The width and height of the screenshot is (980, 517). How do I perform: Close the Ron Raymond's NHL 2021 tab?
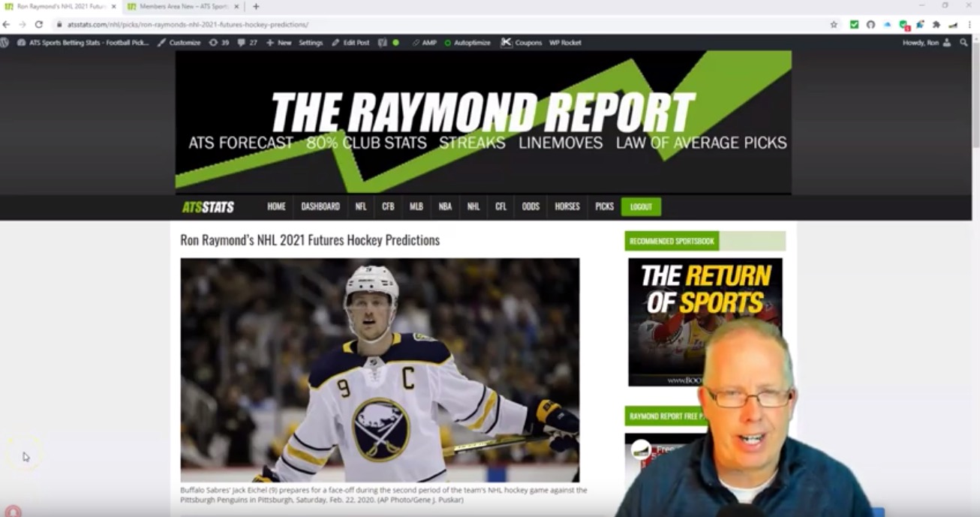(114, 7)
